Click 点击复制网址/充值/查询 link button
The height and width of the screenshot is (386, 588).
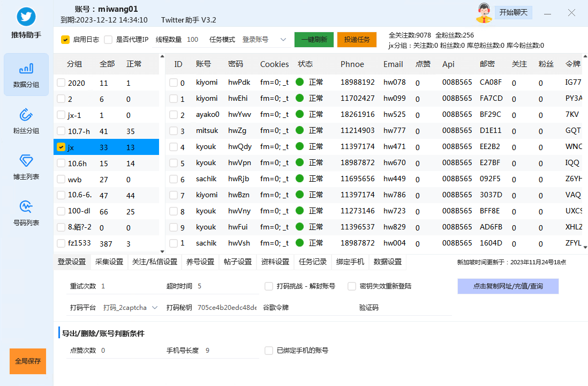(507, 286)
